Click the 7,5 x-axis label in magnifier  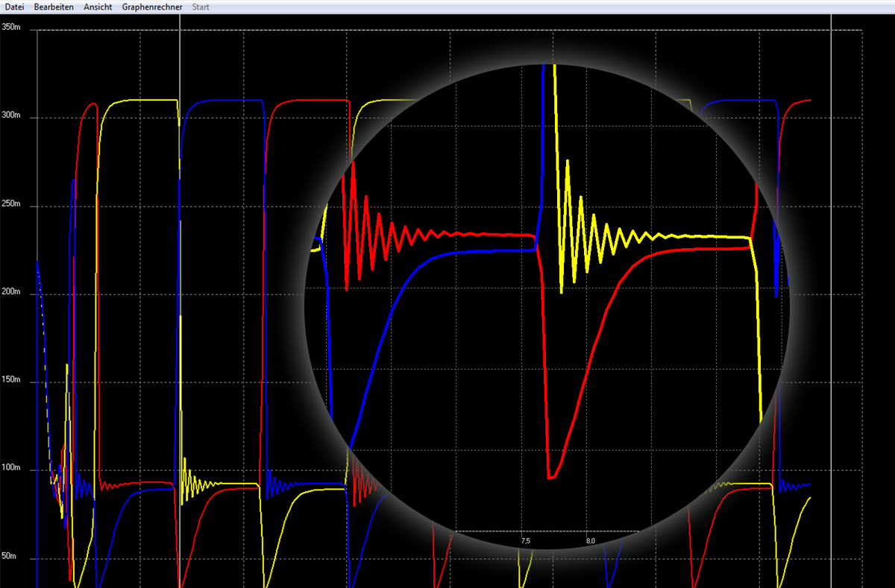pyautogui.click(x=526, y=540)
